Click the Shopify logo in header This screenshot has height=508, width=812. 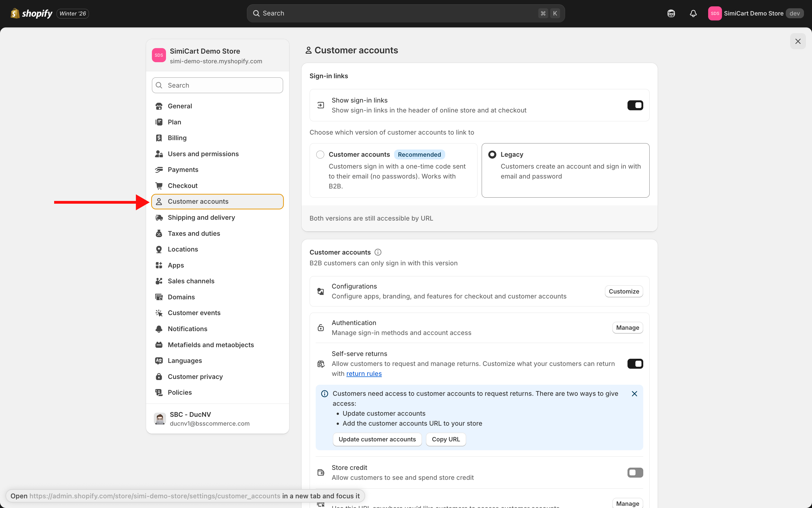pyautogui.click(x=31, y=14)
